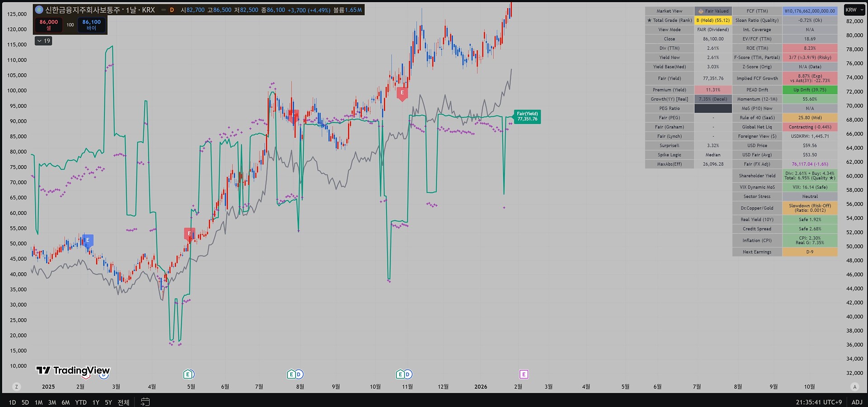This screenshot has height=407, width=868.
Task: Click the green E marker above 8월
Action: (x=292, y=374)
